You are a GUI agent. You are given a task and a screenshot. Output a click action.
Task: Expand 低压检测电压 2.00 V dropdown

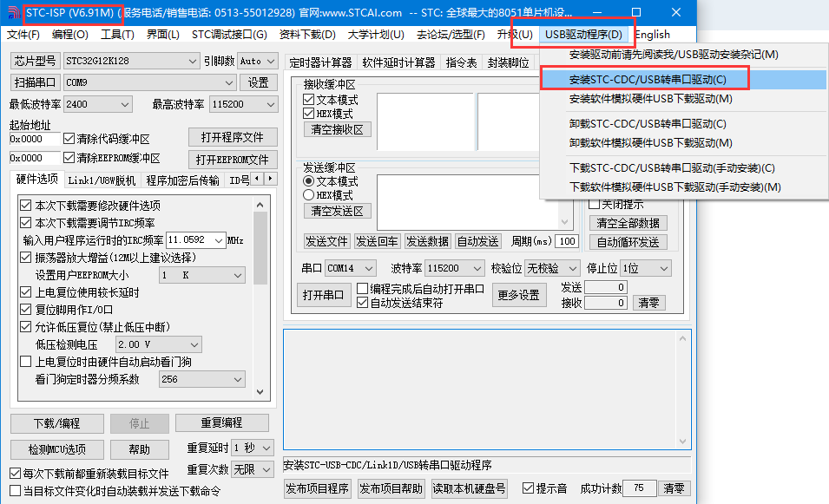tap(194, 345)
